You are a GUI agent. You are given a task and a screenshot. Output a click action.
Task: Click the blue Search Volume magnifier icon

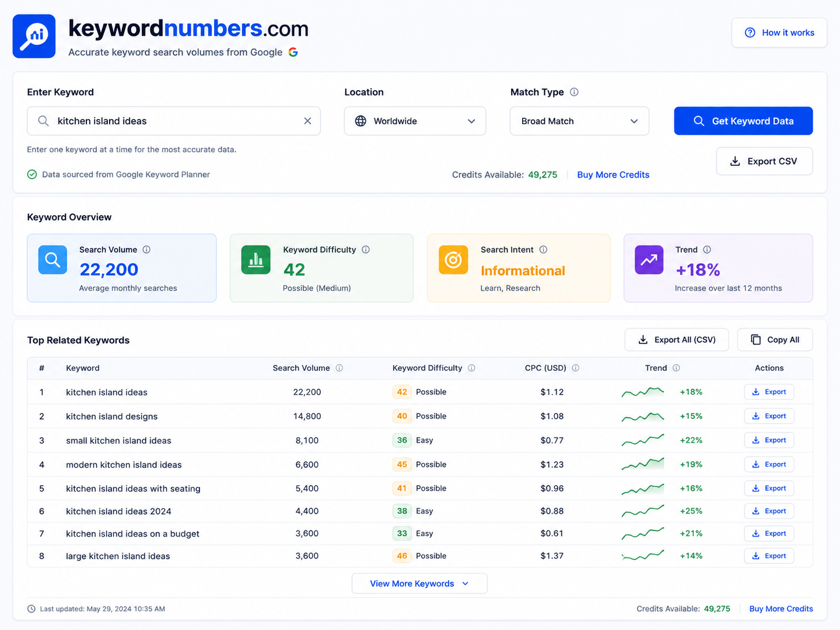pyautogui.click(x=53, y=259)
